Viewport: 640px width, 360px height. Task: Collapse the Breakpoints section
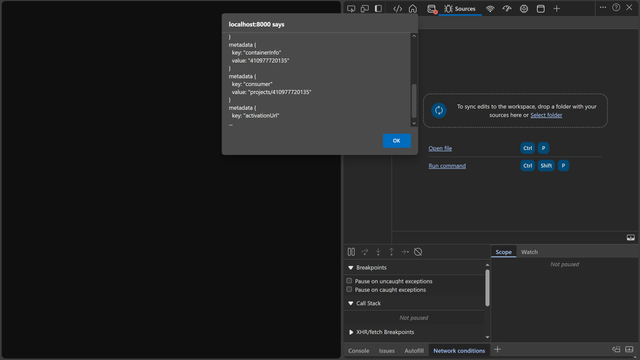click(x=351, y=268)
